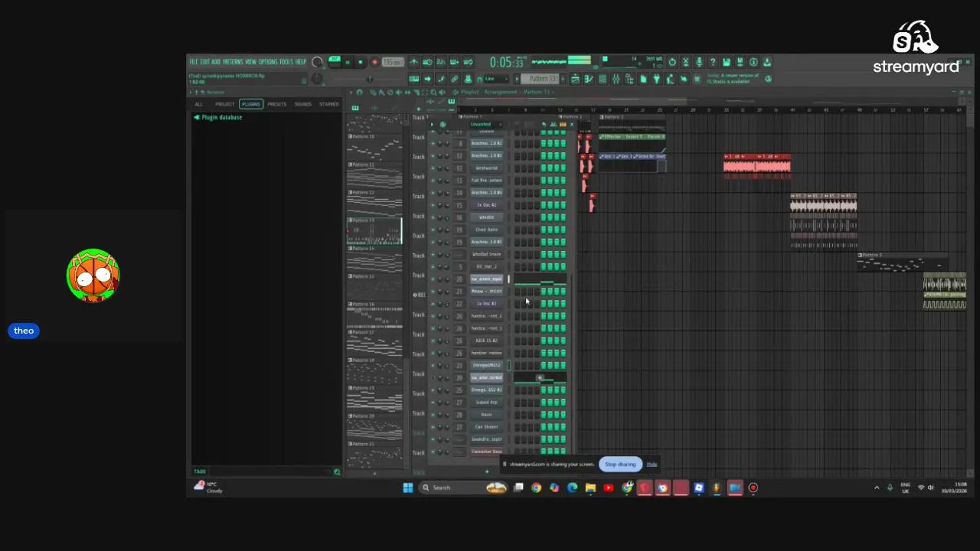Image resolution: width=980 pixels, height=551 pixels.
Task: Switch to the PRESETS browser tab
Action: (x=276, y=104)
